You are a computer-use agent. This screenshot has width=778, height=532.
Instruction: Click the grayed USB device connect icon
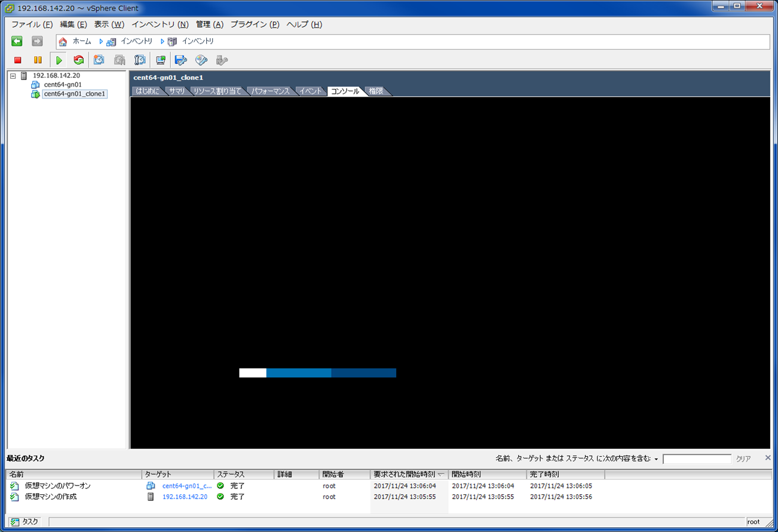pyautogui.click(x=222, y=60)
